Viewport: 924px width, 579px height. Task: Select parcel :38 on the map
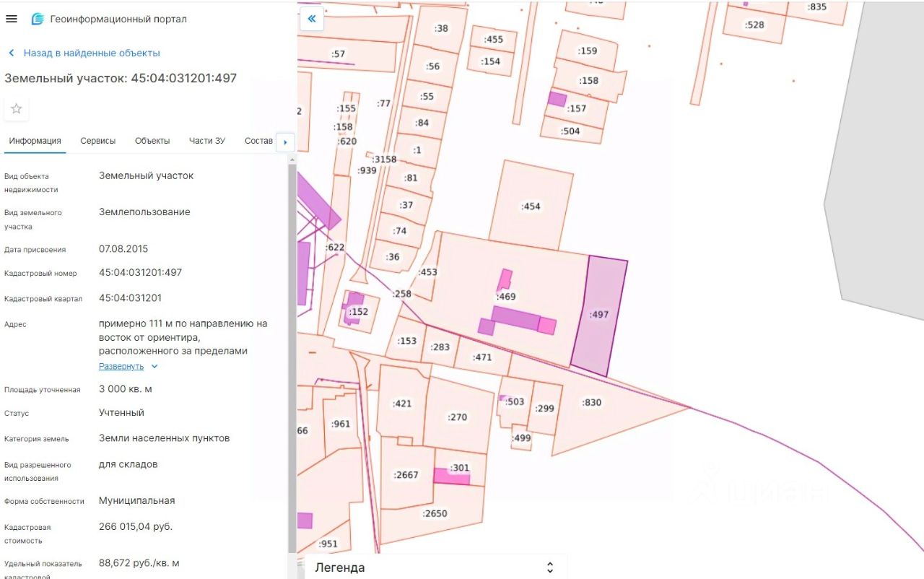tap(441, 29)
